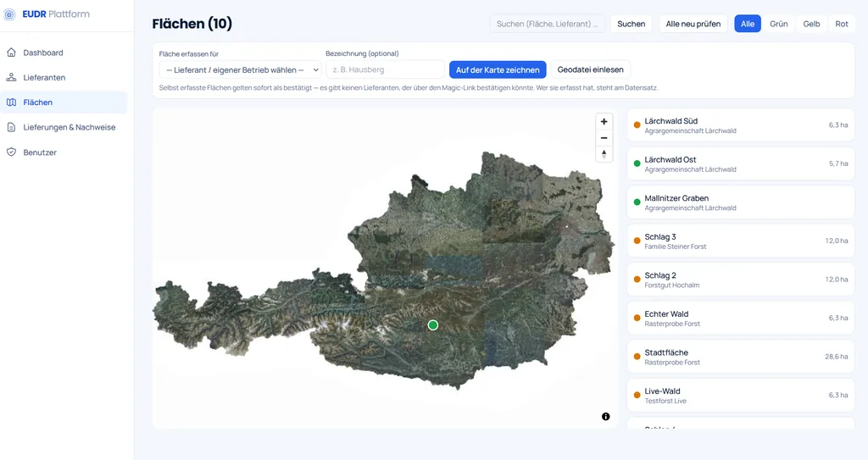Filter areas by Grün
868x460 pixels.
coord(778,24)
